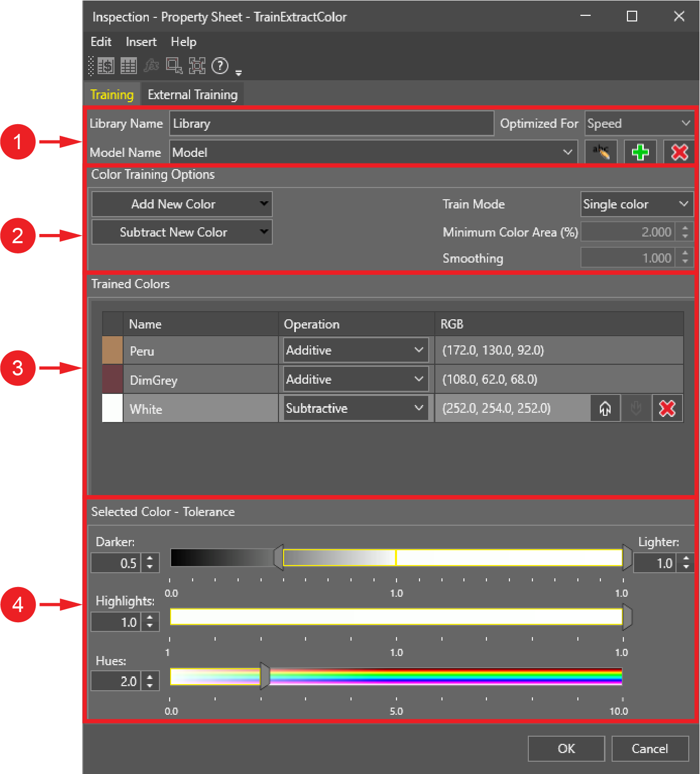Image resolution: width=700 pixels, height=774 pixels.
Task: Delete the model with red X icon
Action: click(x=679, y=152)
